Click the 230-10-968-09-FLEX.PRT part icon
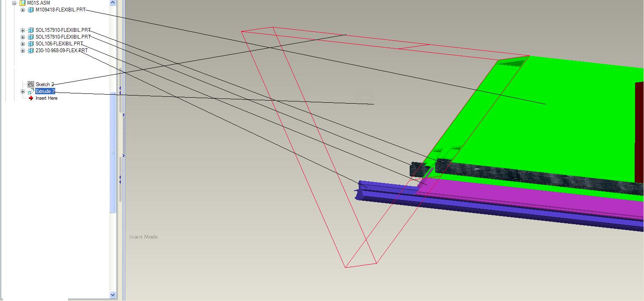The width and height of the screenshot is (644, 301). 31,51
